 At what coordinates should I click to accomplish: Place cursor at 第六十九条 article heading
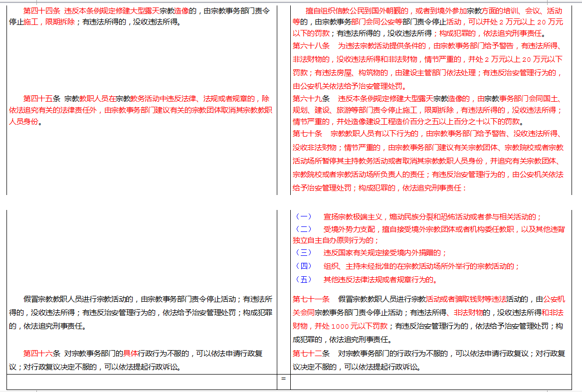coord(311,98)
